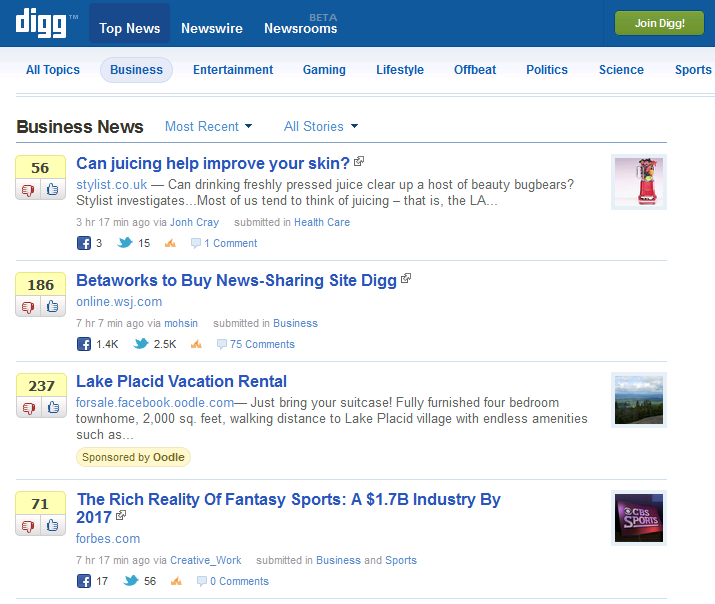715x604 pixels.
Task: Open the Most Recent sort dropdown
Action: click(x=208, y=126)
